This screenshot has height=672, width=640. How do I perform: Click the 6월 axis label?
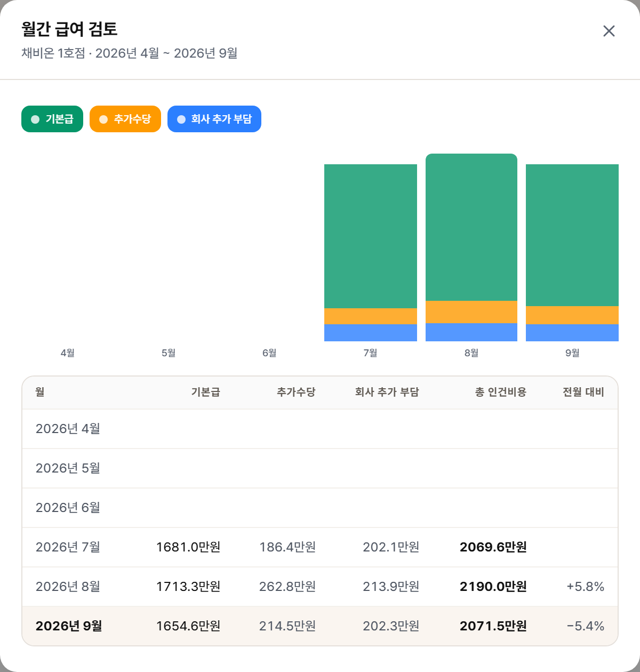(x=269, y=353)
